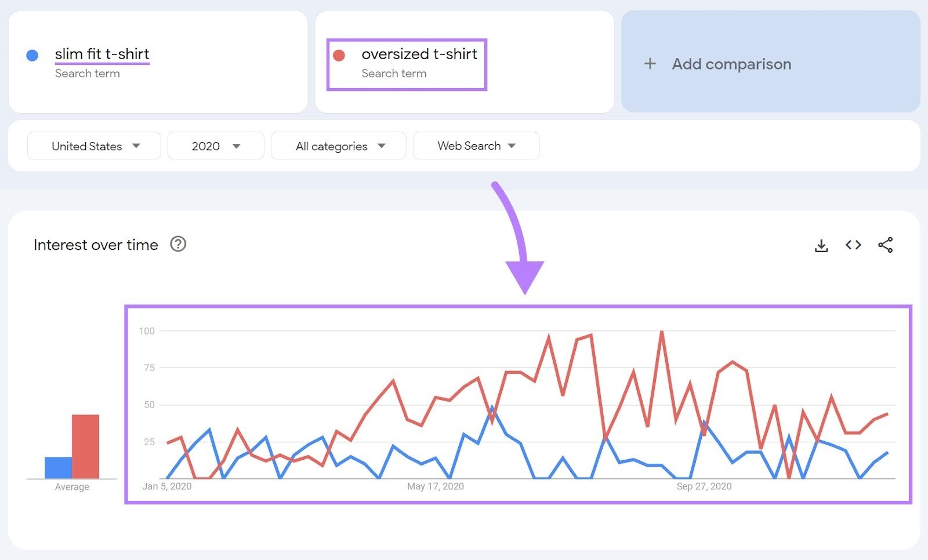Click the Add comparison button
928x560 pixels.
click(x=731, y=64)
